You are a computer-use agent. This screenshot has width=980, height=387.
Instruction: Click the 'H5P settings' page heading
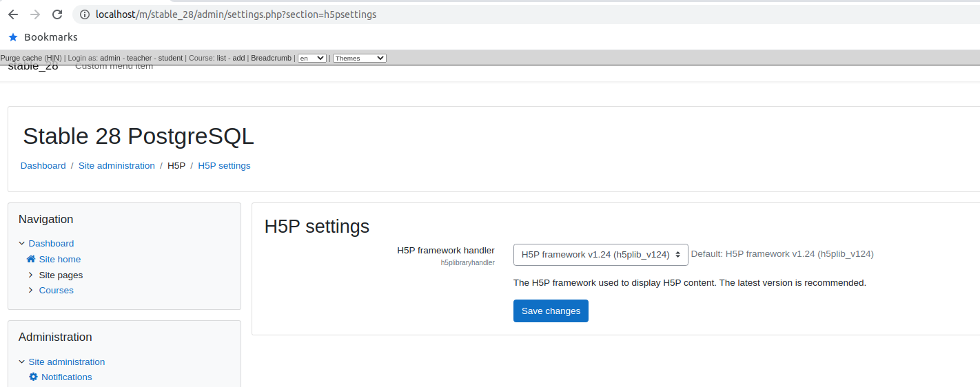point(317,226)
